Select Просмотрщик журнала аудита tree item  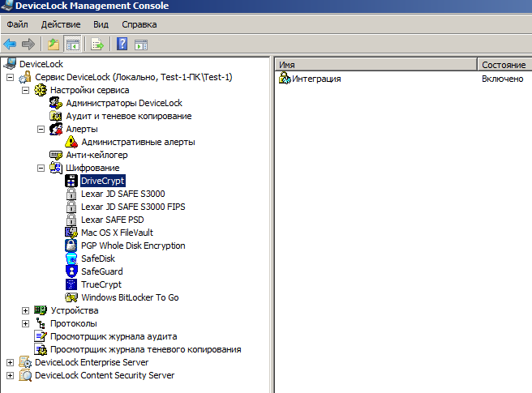click(114, 336)
